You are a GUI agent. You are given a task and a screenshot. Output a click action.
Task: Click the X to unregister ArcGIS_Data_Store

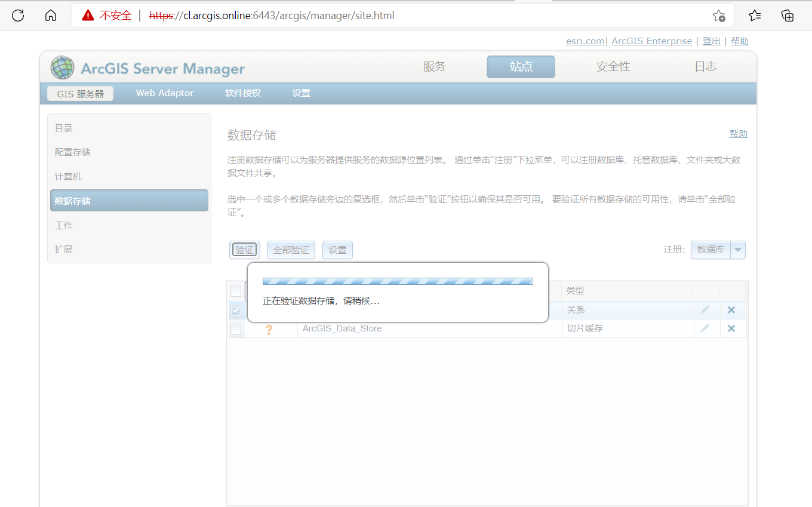tap(733, 328)
